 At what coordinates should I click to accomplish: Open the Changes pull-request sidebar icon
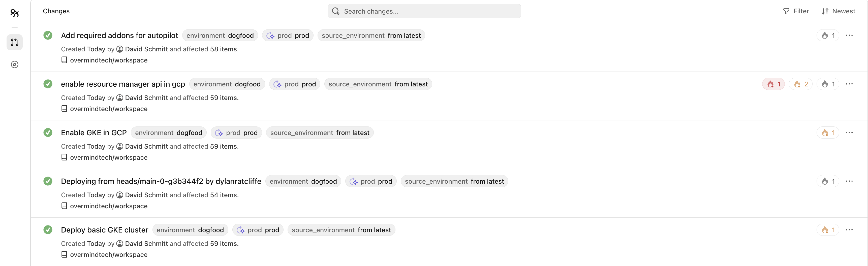(14, 42)
